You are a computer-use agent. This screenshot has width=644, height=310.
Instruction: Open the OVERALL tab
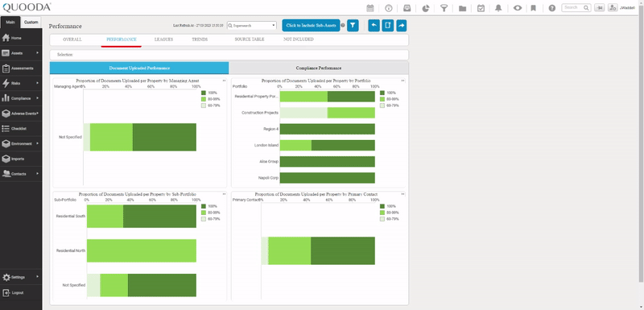(72, 39)
